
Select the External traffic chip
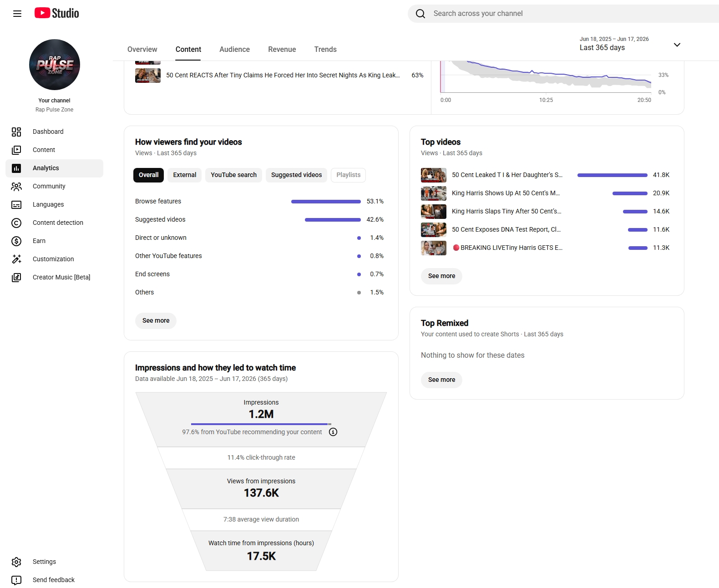(x=185, y=175)
